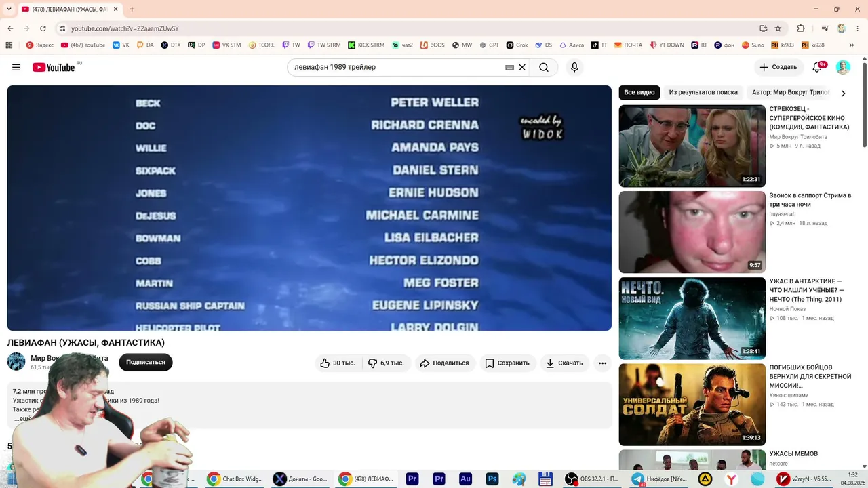868x488 pixels.
Task: Select the "Все видео" filter chip
Action: [x=639, y=92]
